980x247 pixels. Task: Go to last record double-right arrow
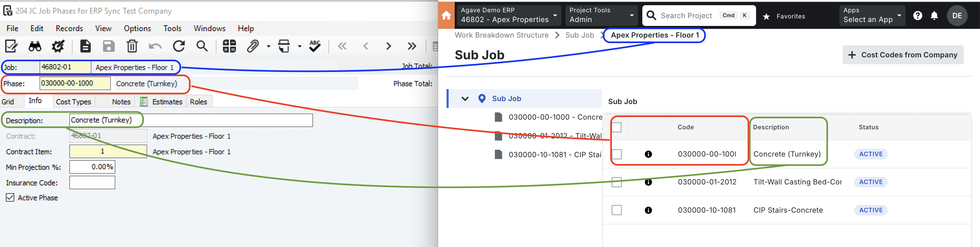tap(412, 46)
